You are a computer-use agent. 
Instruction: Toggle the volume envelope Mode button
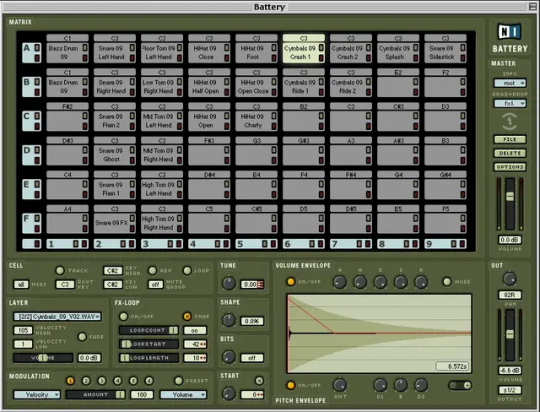pyautogui.click(x=447, y=282)
